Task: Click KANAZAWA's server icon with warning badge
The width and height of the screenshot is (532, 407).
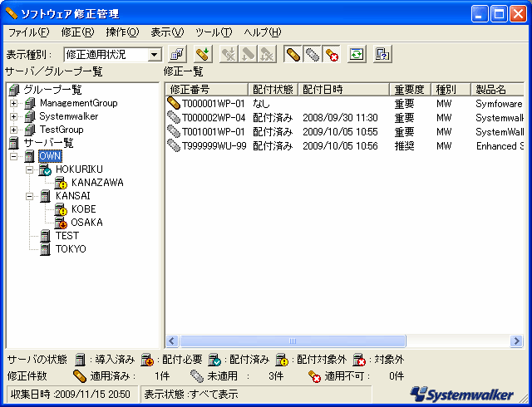Action: point(62,183)
